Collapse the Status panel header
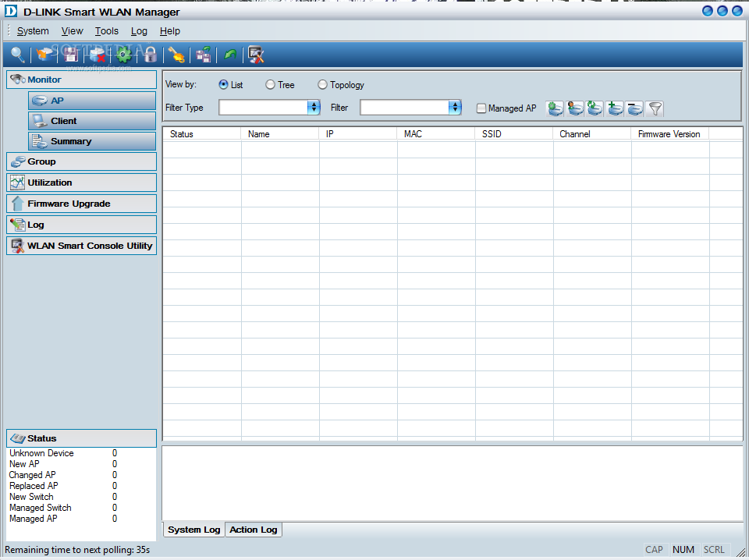Screen dimensions: 749x560 pos(81,438)
